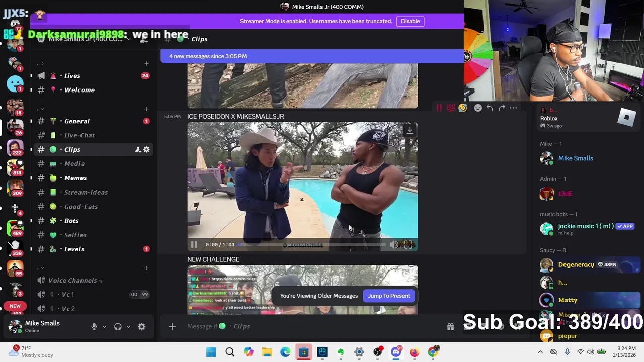
Task: Open the attachment plus button
Action: [x=172, y=327]
